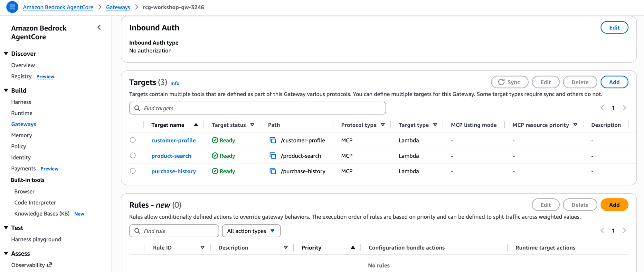
Task: Go to previous page of targets
Action: 602,108
